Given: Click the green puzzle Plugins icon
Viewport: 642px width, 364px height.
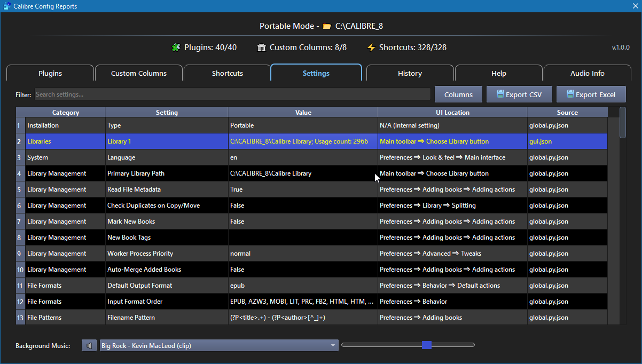Looking at the screenshot, I should tap(176, 48).
